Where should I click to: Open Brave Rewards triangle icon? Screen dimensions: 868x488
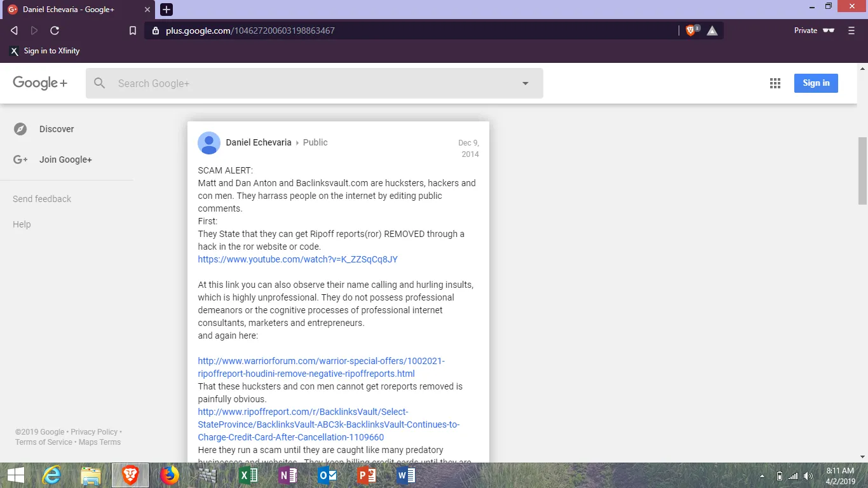click(x=712, y=30)
